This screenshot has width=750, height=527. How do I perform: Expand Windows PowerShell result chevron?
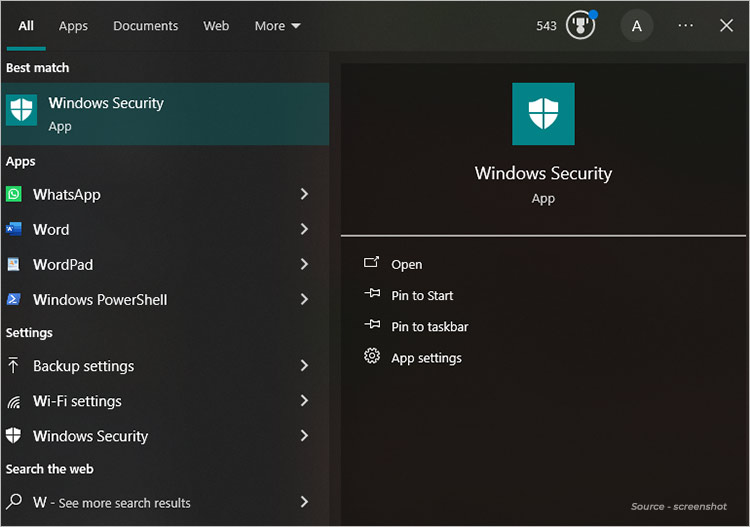(304, 299)
